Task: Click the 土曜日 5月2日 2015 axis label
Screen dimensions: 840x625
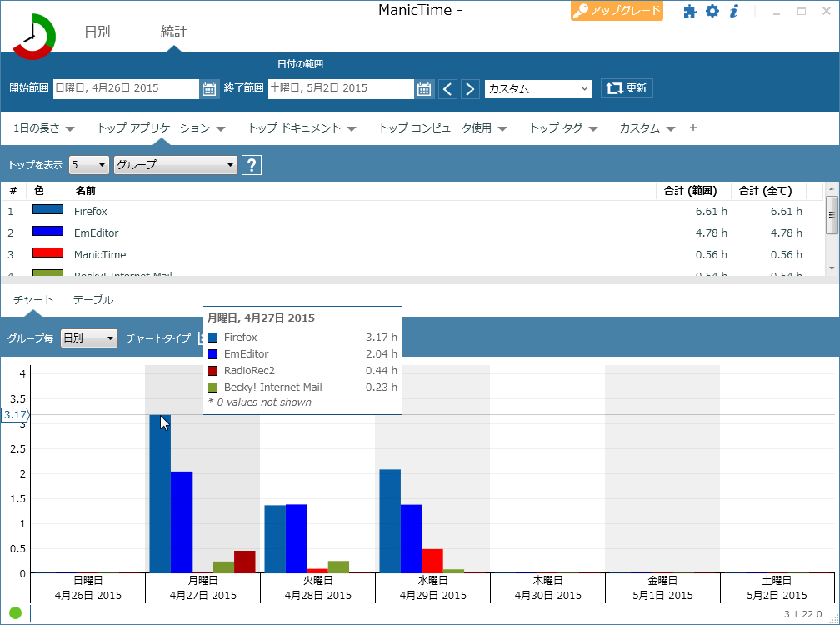Action: click(x=777, y=588)
